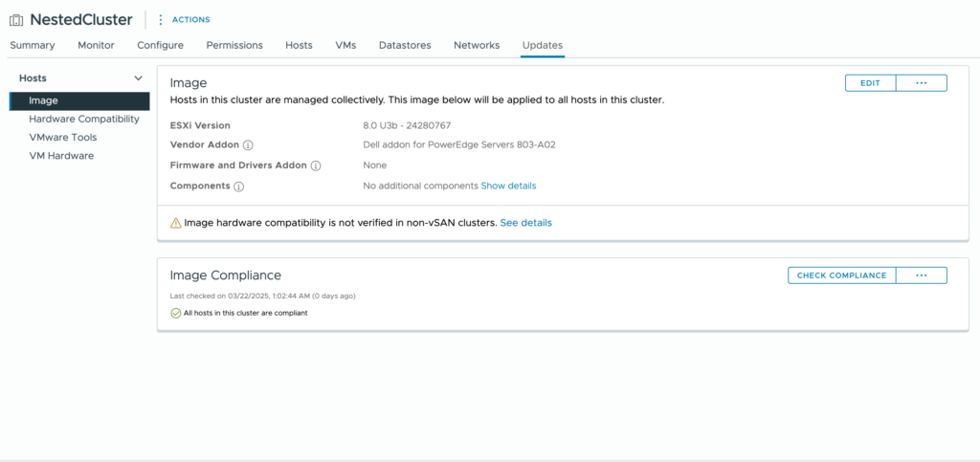Image resolution: width=980 pixels, height=462 pixels.
Task: Select VMware Tools in sidebar
Action: pyautogui.click(x=63, y=138)
